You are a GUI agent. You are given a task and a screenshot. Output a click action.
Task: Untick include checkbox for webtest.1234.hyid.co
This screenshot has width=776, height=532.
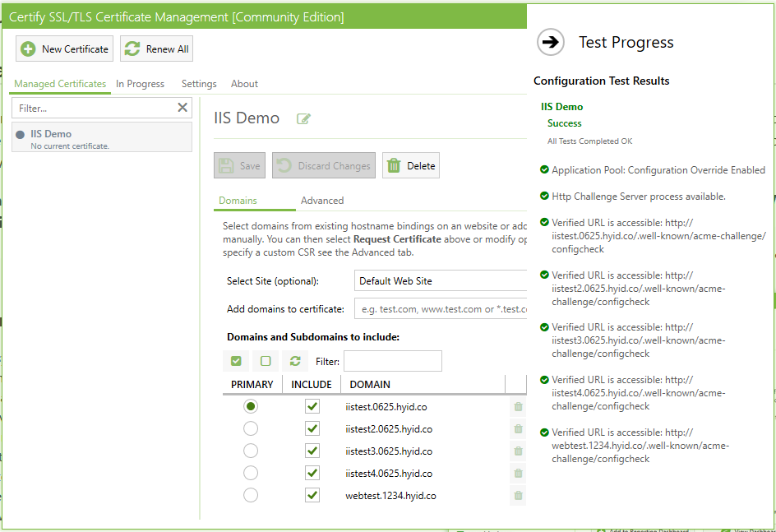tap(312, 495)
